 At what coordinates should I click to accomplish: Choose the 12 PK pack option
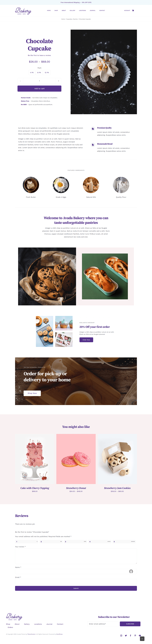point(47,73)
